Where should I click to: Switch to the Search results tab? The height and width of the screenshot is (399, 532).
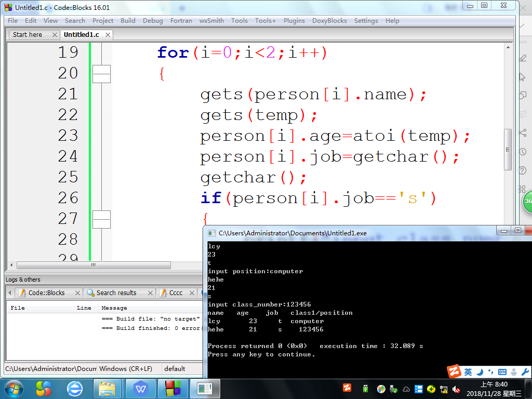(x=116, y=293)
